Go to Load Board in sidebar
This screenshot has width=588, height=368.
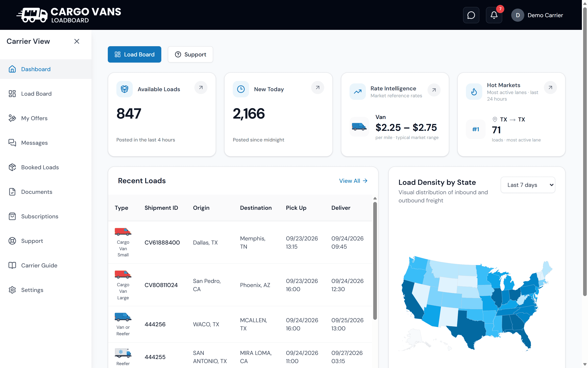pos(46,94)
